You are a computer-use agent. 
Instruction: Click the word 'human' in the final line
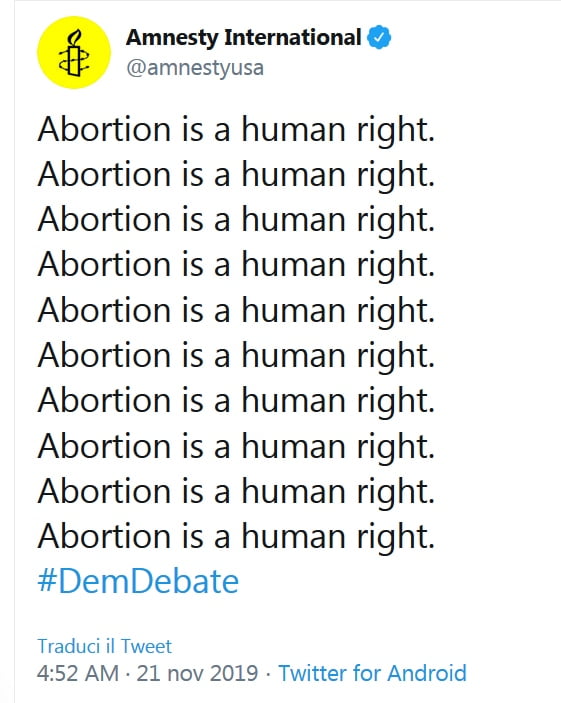[x=294, y=536]
